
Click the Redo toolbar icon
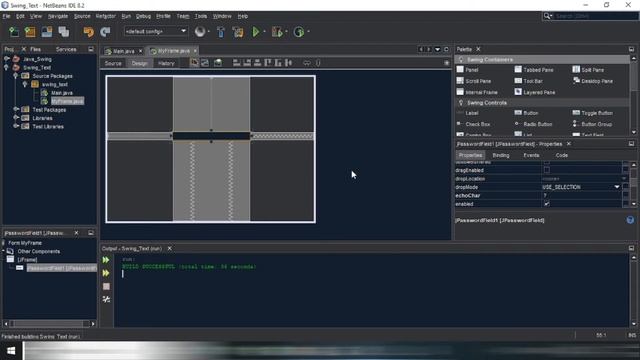point(105,32)
